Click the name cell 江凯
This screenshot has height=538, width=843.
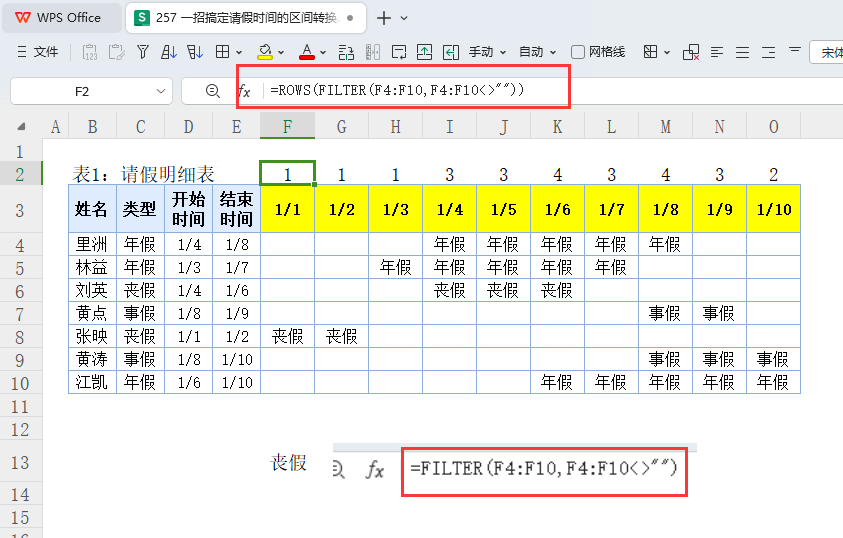point(92,382)
